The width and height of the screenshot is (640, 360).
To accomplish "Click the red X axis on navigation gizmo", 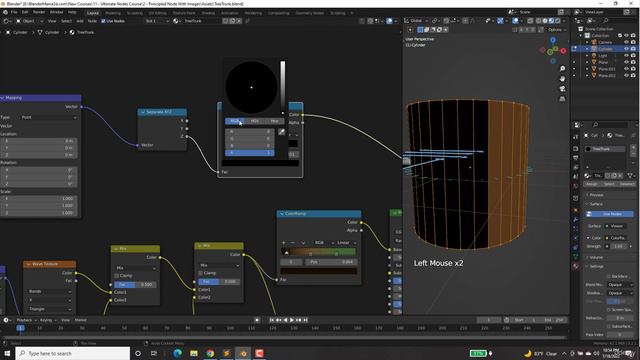I will click(563, 51).
